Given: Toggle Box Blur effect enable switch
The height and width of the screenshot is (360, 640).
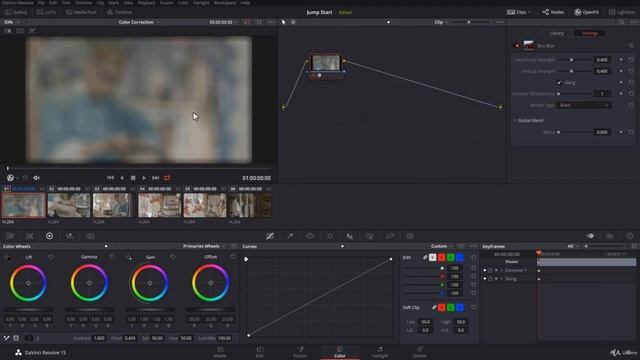Looking at the screenshot, I should coord(517,46).
